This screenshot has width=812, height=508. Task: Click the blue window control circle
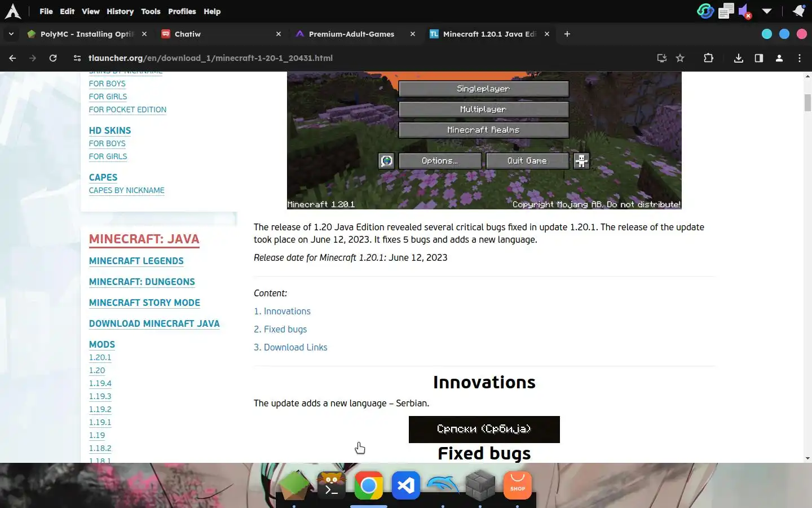[784, 34]
